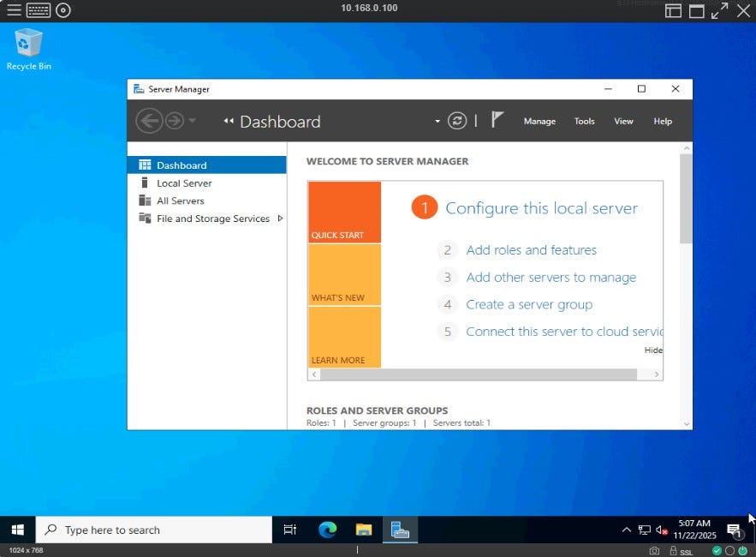Click the back navigation arrow
Screen dimensions: 756x557
point(149,121)
